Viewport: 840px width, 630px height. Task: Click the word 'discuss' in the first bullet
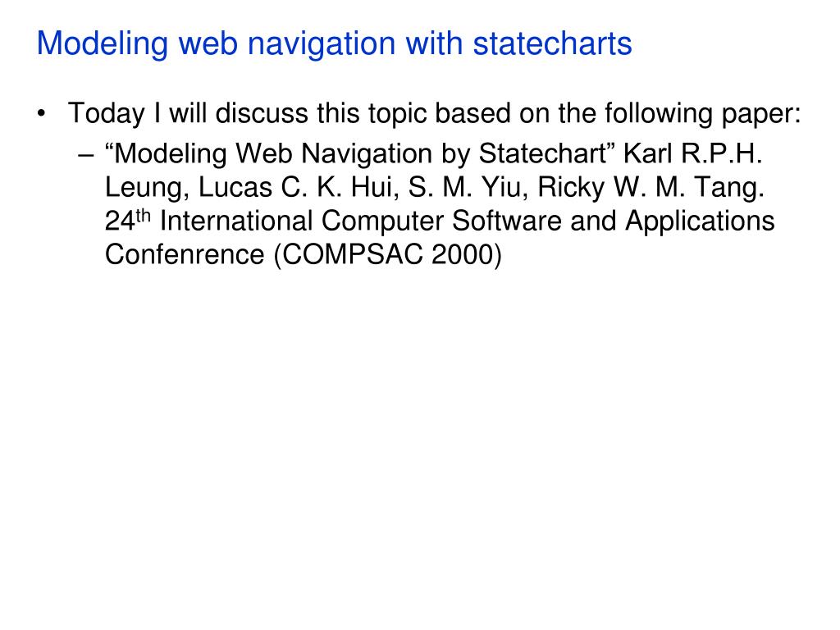262,113
